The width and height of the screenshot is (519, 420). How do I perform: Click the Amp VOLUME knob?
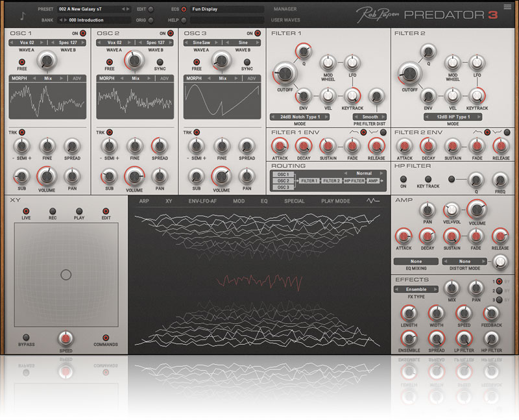(477, 210)
